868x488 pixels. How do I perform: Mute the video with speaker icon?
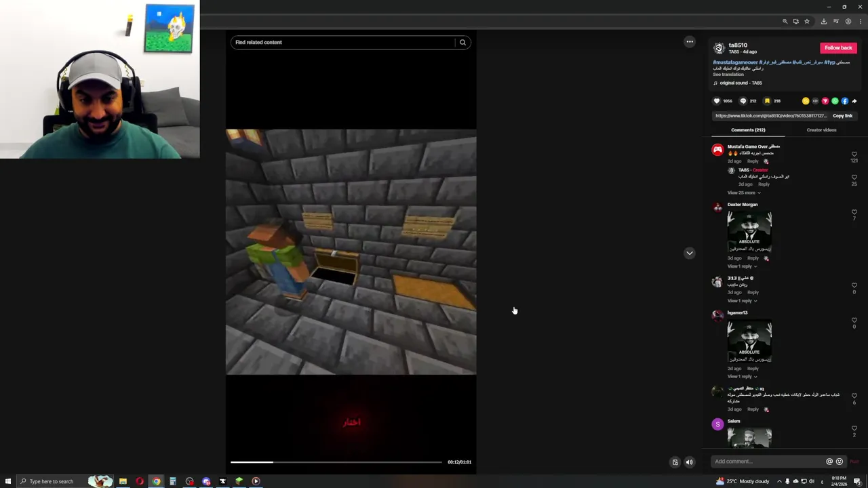tap(690, 462)
